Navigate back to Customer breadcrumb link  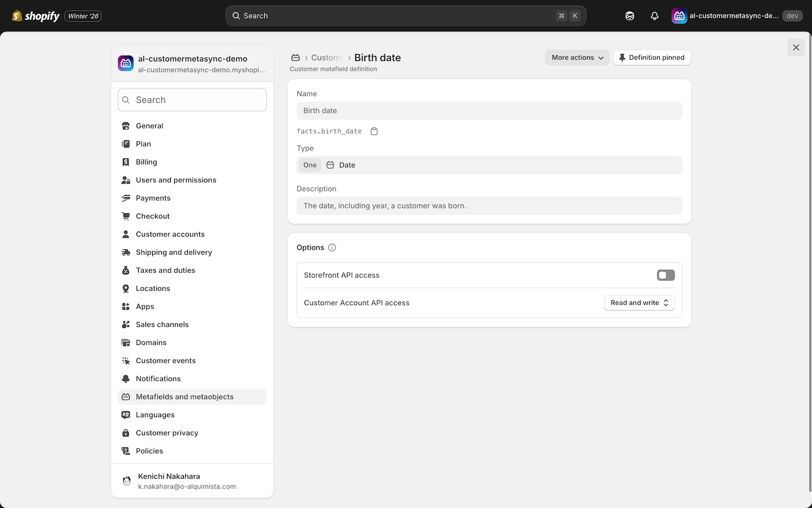click(326, 58)
